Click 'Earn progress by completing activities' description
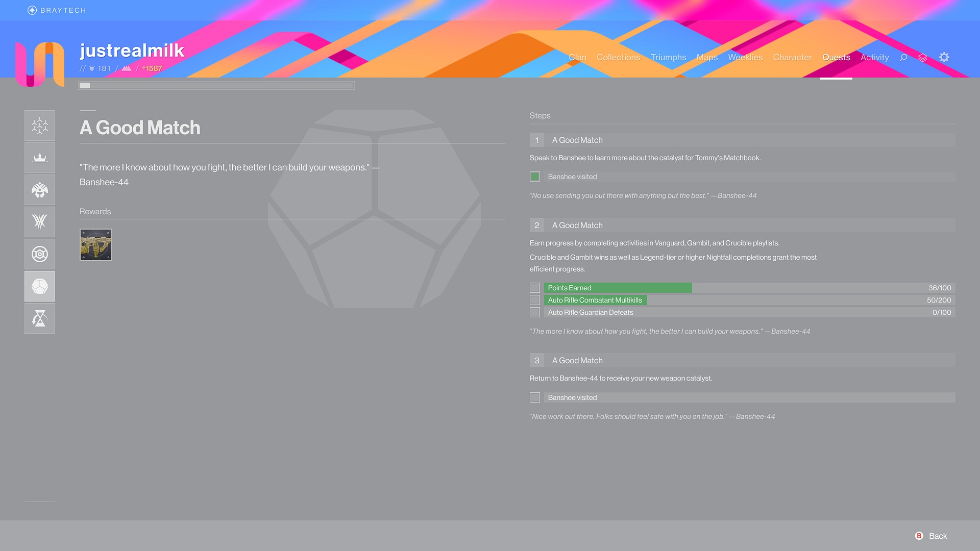980x551 pixels. point(654,243)
